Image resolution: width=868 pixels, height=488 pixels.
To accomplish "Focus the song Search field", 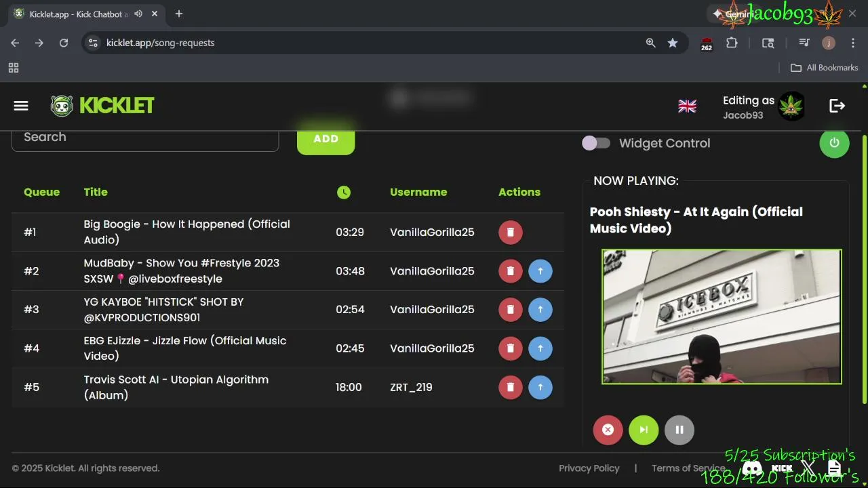I will pos(145,138).
